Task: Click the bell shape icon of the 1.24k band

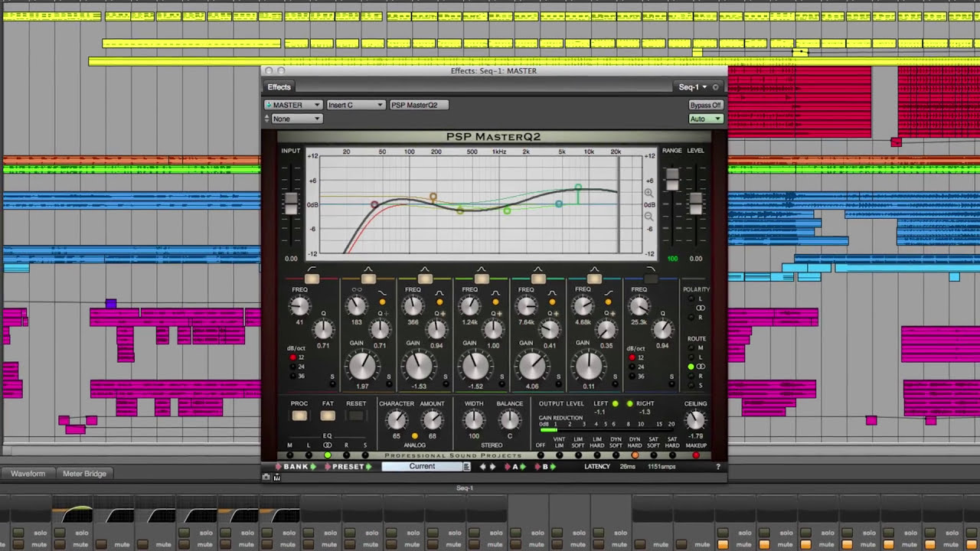Action: [495, 293]
